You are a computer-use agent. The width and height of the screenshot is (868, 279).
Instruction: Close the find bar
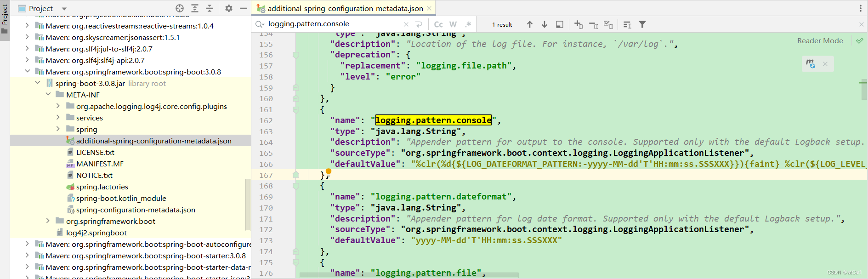[862, 24]
